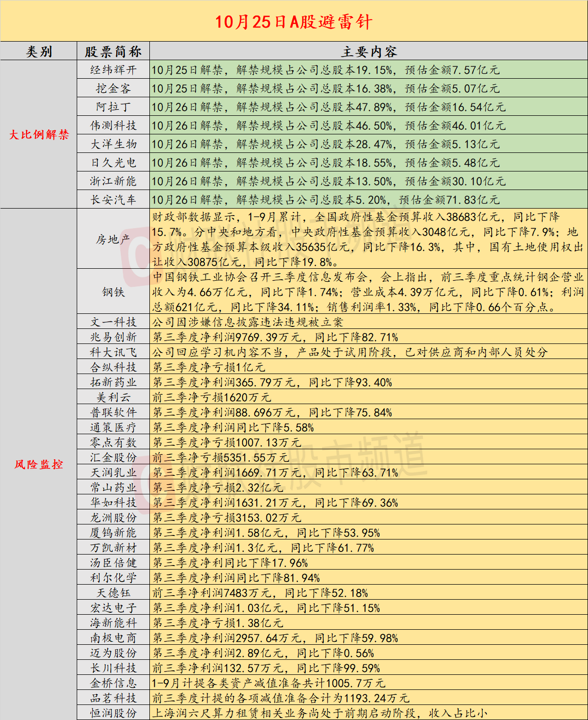This screenshot has height=720, width=588.
Task: Select stock name 常山药业
Action: pyautogui.click(x=113, y=487)
